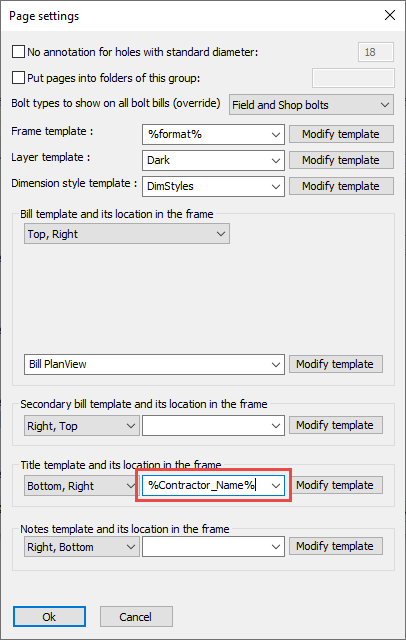Confirm the settings with the Ok button
The image size is (406, 640).
pos(49,617)
